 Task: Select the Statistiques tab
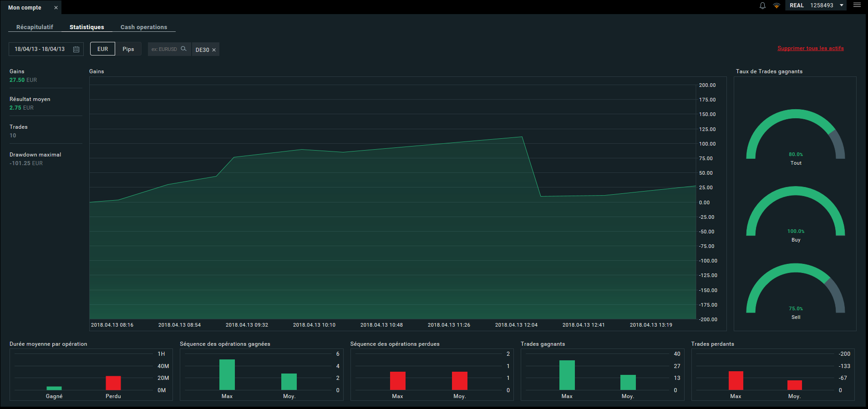tap(86, 27)
